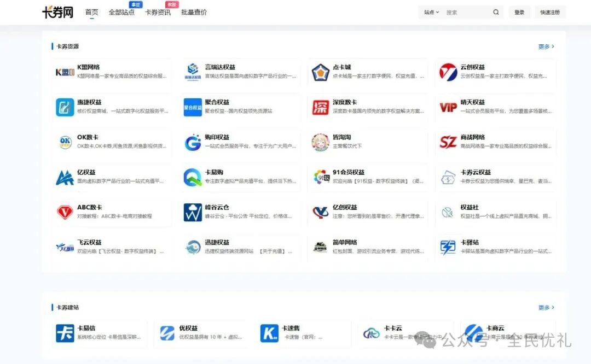The width and height of the screenshot is (591, 364).
Task: Click the 飞云权益 logo icon
Action: point(65,247)
